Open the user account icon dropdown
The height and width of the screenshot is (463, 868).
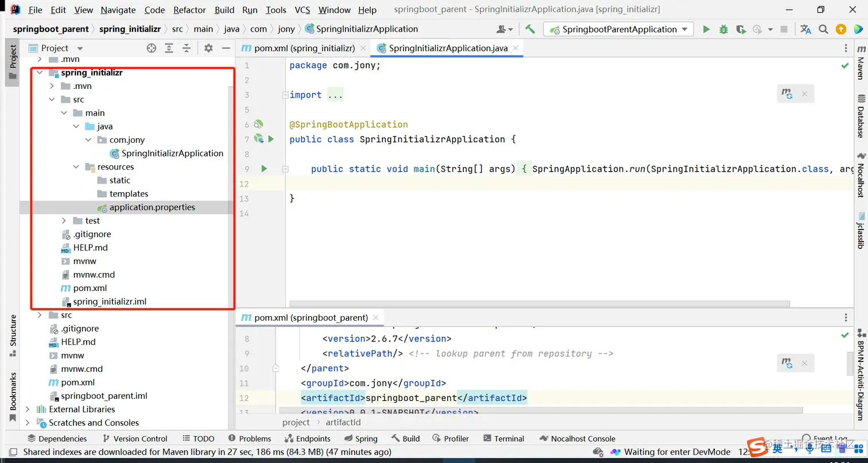point(505,29)
